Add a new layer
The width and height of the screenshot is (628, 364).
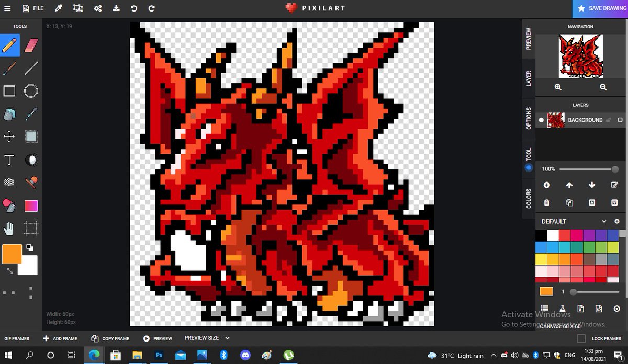546,185
